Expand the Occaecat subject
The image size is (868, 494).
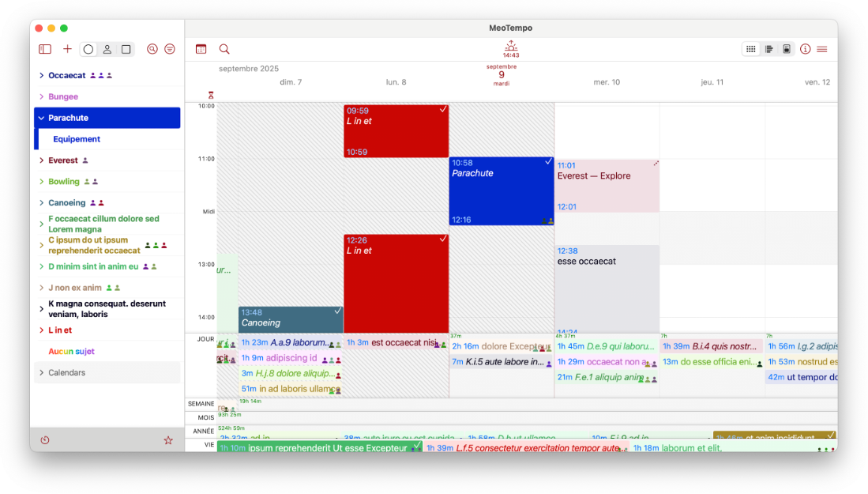(41, 76)
